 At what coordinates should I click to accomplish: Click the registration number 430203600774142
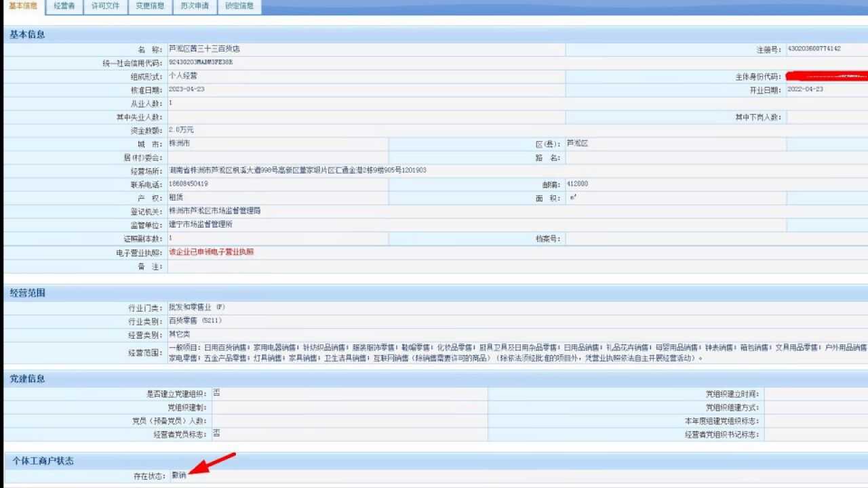[814, 49]
